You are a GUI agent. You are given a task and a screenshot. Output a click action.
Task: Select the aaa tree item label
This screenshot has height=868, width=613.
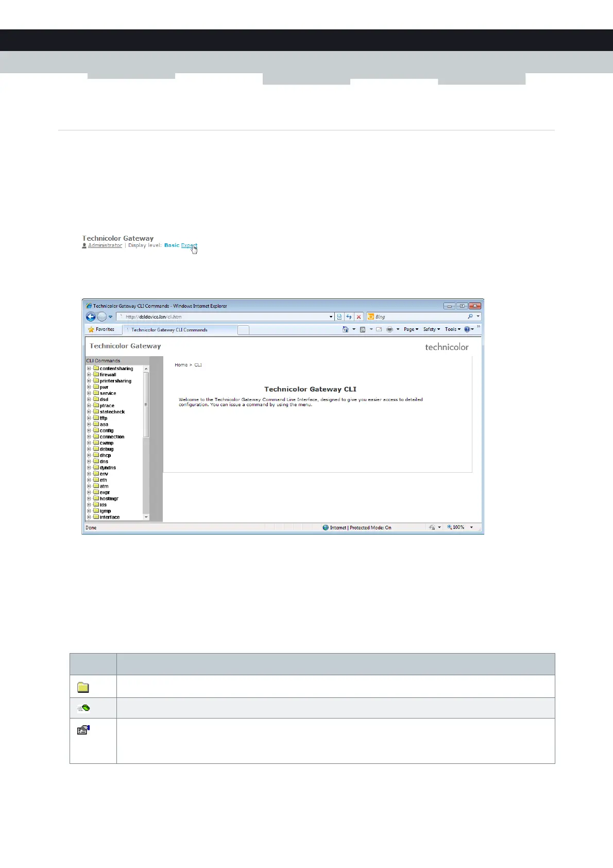tap(104, 424)
